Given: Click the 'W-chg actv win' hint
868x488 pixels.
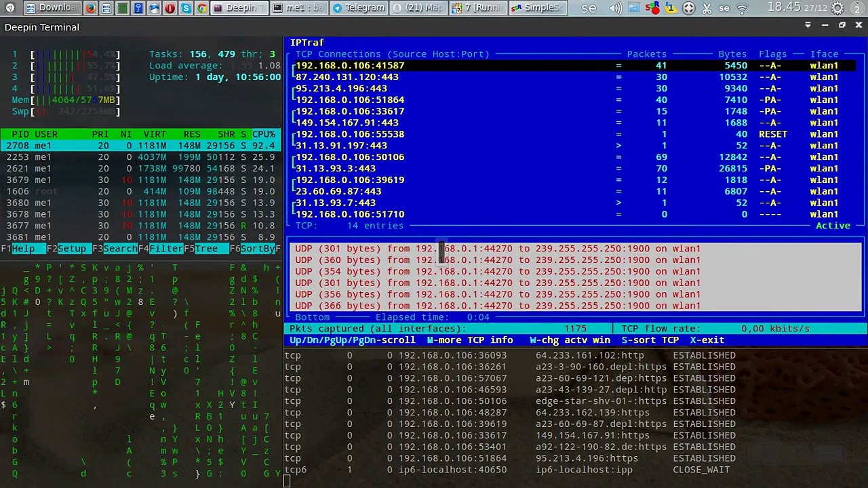Looking at the screenshot, I should click(x=570, y=340).
